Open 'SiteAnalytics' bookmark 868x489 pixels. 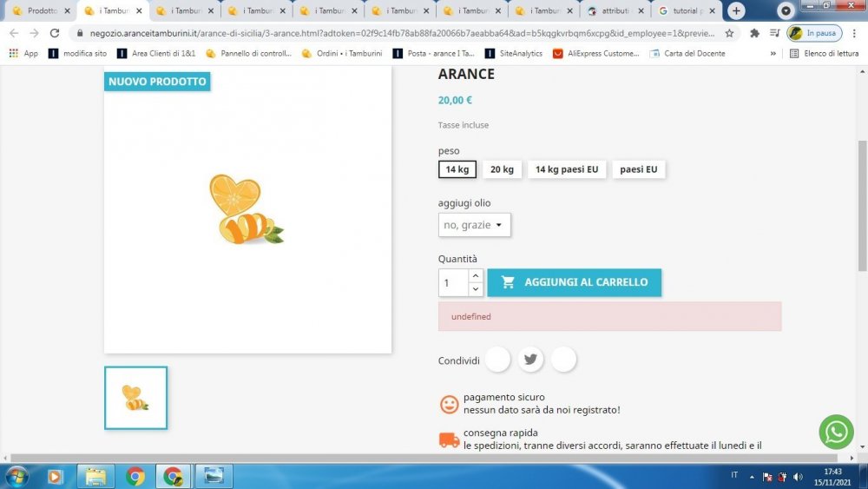click(x=514, y=53)
